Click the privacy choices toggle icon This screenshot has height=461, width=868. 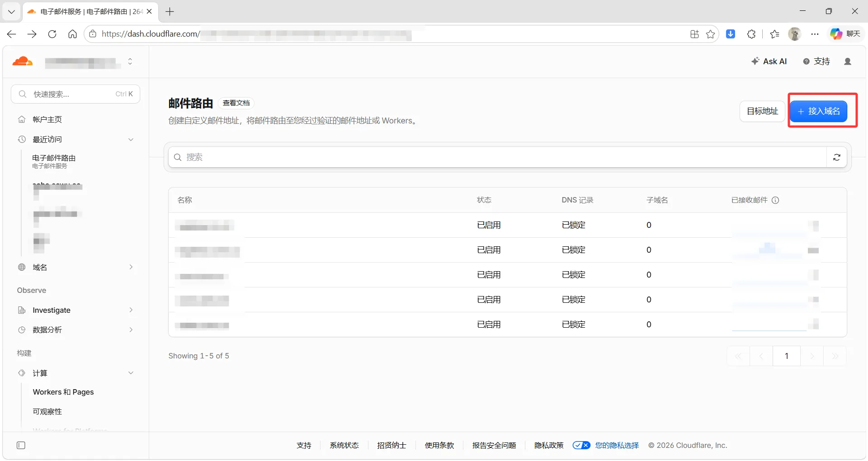(581, 446)
